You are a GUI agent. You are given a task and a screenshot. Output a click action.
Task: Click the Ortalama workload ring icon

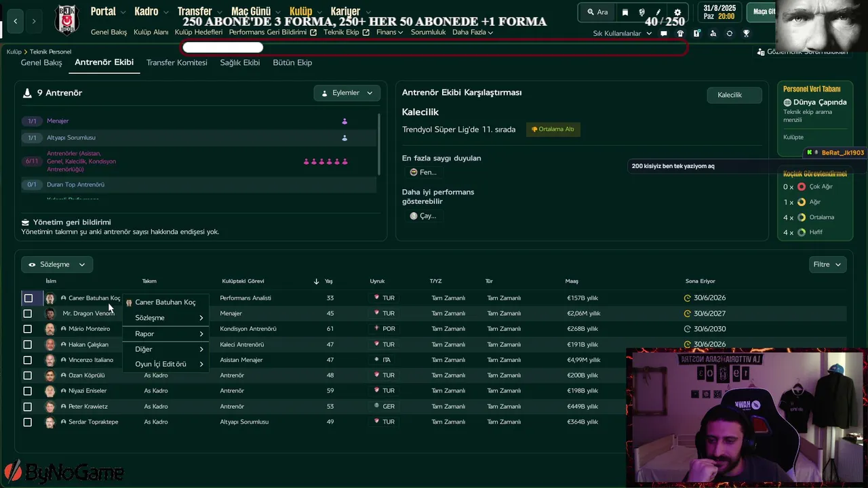coord(802,218)
